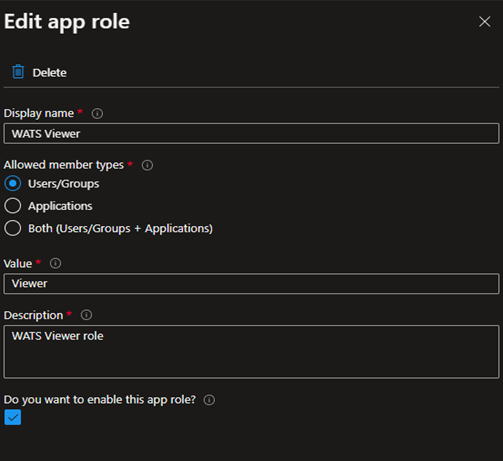Click the trash can Delete icon
Image resolution: width=503 pixels, height=461 pixels.
tap(18, 72)
